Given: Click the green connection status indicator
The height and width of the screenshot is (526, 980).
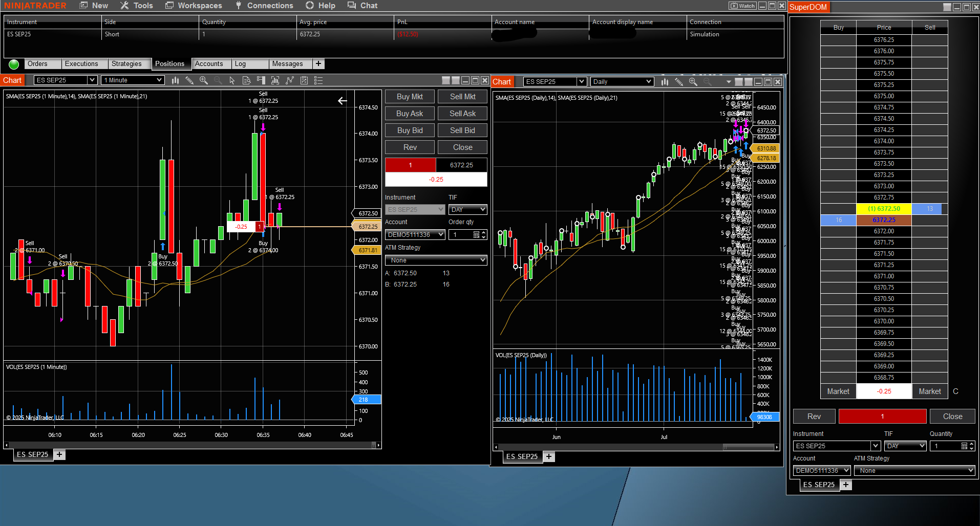Looking at the screenshot, I should point(14,64).
